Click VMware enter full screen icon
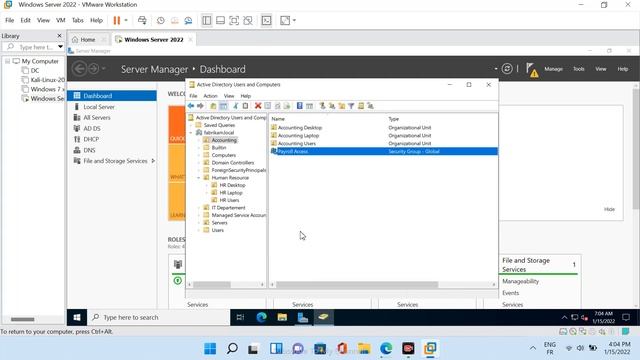The width and height of the screenshot is (640, 360). tap(234, 20)
